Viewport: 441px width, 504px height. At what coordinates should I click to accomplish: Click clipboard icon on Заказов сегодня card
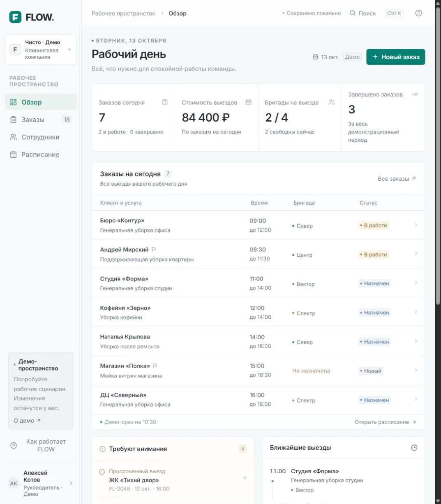pos(165,102)
